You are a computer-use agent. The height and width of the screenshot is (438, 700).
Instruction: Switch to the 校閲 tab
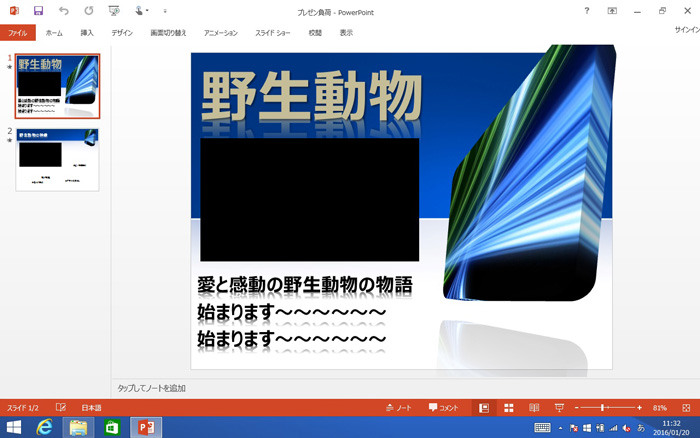(x=315, y=33)
